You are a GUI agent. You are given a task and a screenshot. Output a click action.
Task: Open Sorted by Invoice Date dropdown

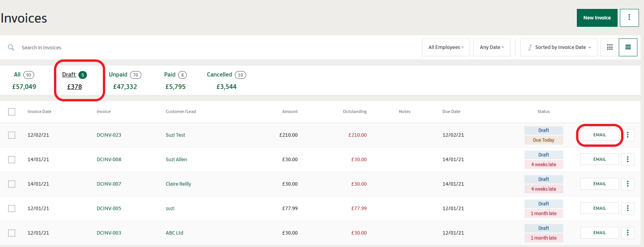coord(559,47)
